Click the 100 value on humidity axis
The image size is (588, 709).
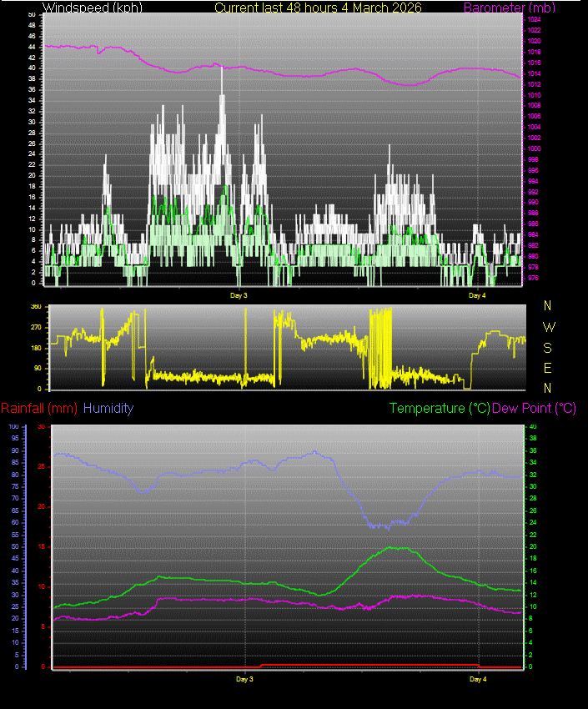coord(13,426)
